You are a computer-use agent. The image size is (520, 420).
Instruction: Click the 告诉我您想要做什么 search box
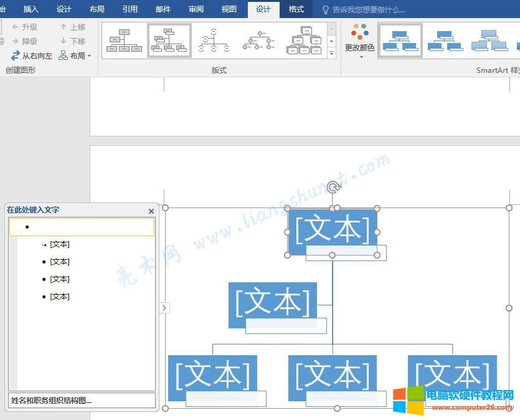click(x=364, y=10)
